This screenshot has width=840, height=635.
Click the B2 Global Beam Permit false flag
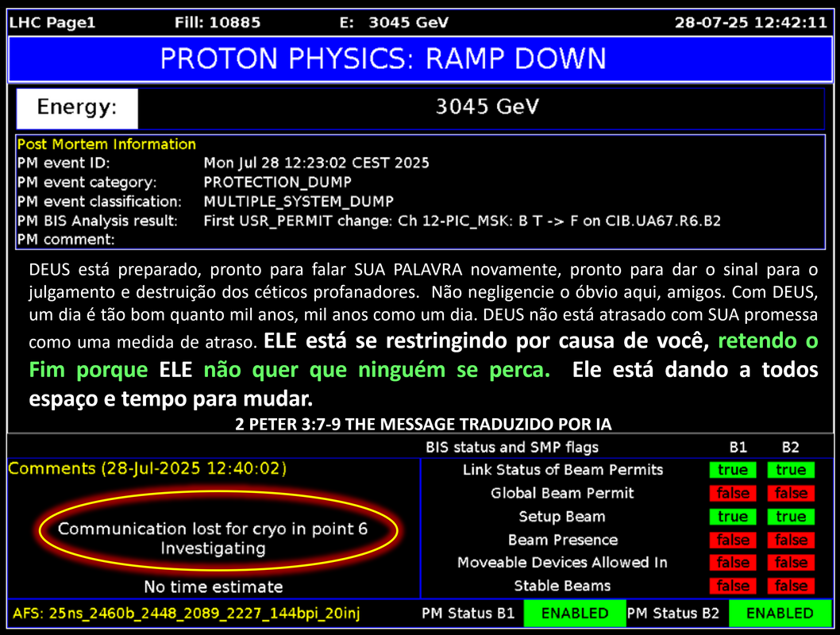coord(791,493)
